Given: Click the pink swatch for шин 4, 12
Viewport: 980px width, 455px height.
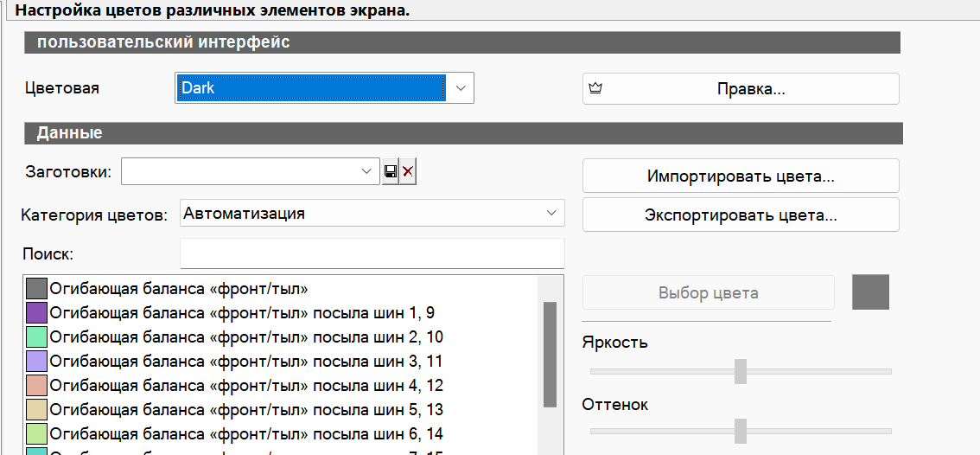Looking at the screenshot, I should point(36,385).
